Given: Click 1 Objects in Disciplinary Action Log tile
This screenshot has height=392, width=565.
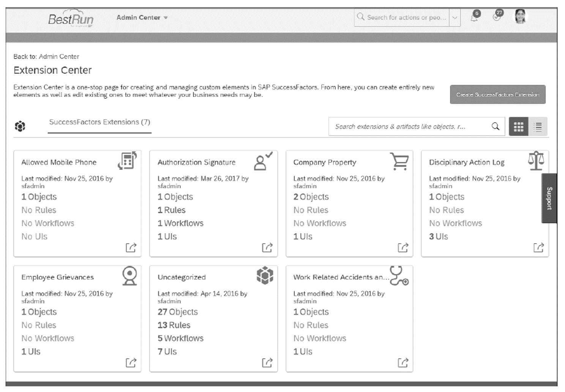Looking at the screenshot, I should [447, 197].
